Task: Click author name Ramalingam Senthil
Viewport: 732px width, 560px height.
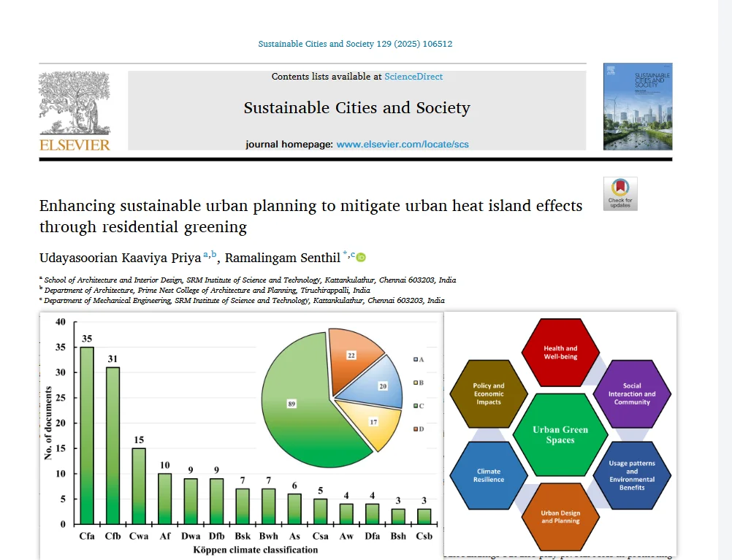Action: (x=283, y=258)
